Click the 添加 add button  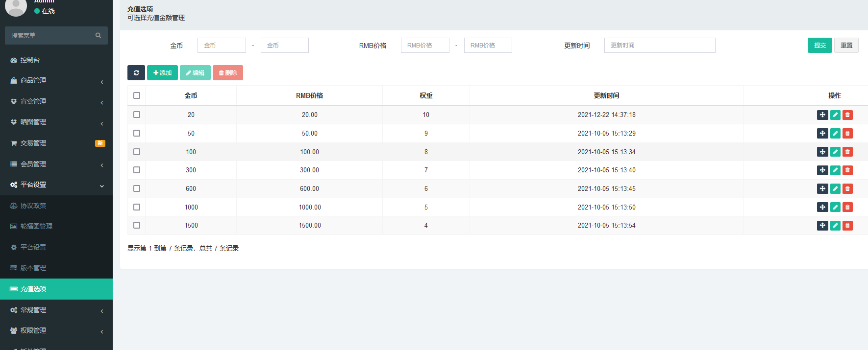pyautogui.click(x=162, y=73)
